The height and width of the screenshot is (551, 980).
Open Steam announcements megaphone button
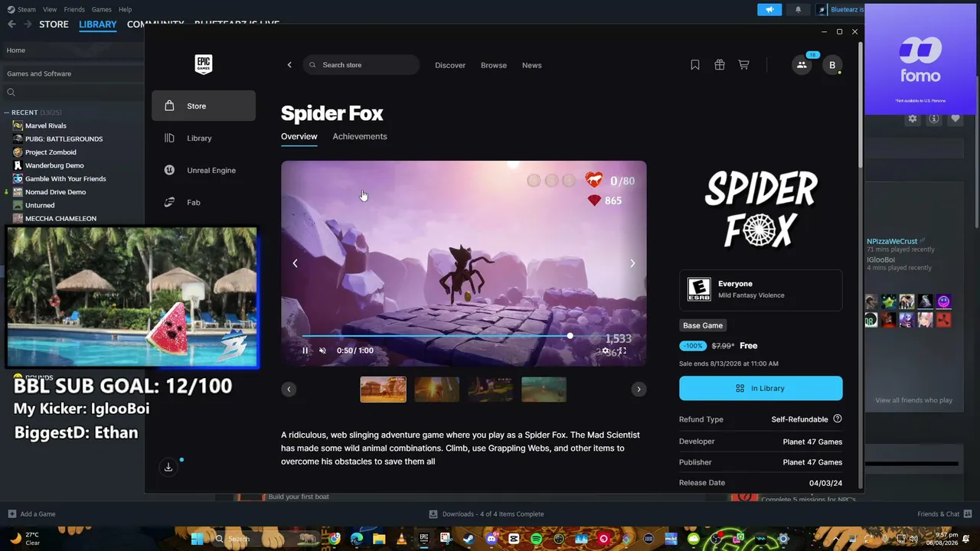(769, 9)
